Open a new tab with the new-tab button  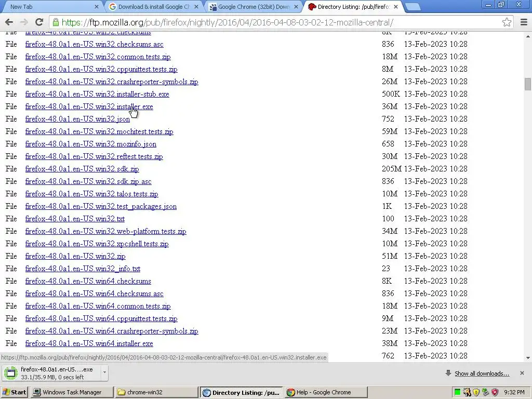coord(413,7)
